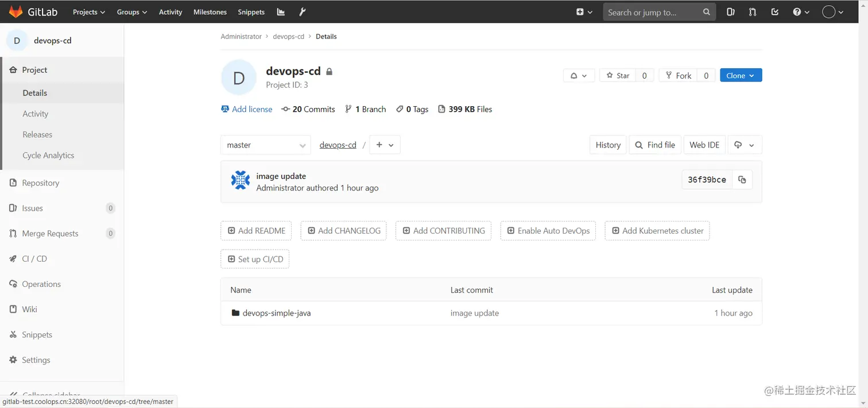Open the Projects dropdown menu
Viewport: 868px width, 408px height.
tap(89, 12)
